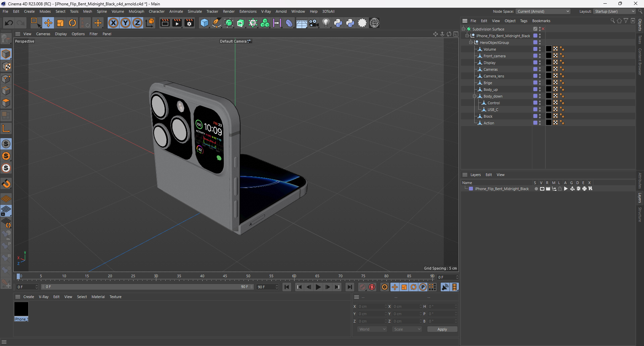Click the Spline Pen tool icon
The width and height of the screenshot is (644, 346).
point(217,23)
